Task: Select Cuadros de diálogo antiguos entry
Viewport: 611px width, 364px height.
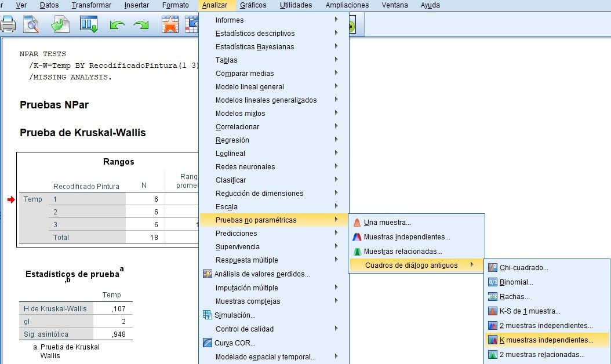Action: [416, 265]
